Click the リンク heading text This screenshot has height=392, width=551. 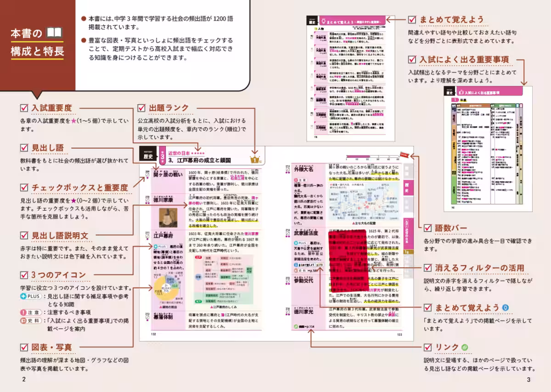447,347
